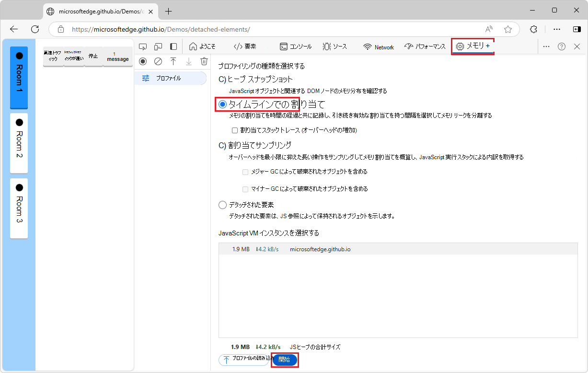Open DevTools customize menu (three dots)
588x373 pixels.
pos(546,47)
